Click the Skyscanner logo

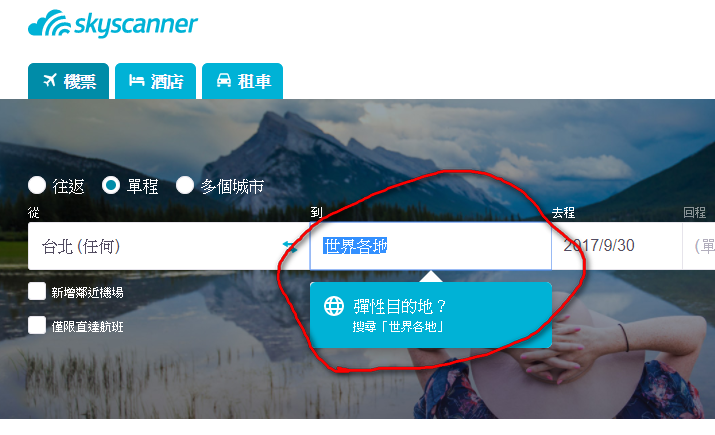(x=113, y=24)
